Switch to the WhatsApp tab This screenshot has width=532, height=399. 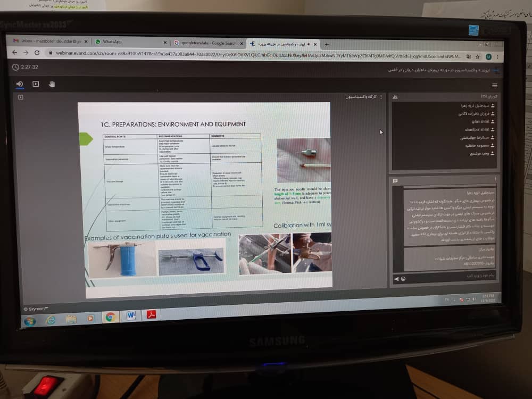[x=112, y=41]
